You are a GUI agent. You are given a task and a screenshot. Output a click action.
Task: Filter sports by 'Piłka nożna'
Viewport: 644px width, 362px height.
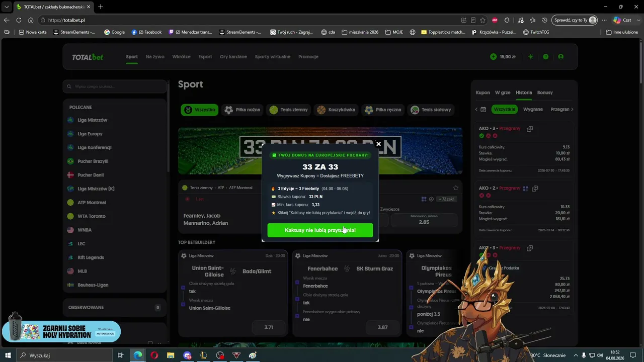click(243, 110)
